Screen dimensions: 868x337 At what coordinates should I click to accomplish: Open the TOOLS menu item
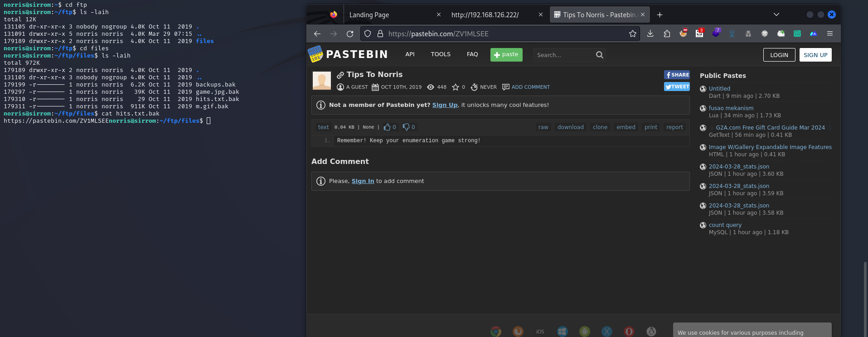pyautogui.click(x=441, y=54)
